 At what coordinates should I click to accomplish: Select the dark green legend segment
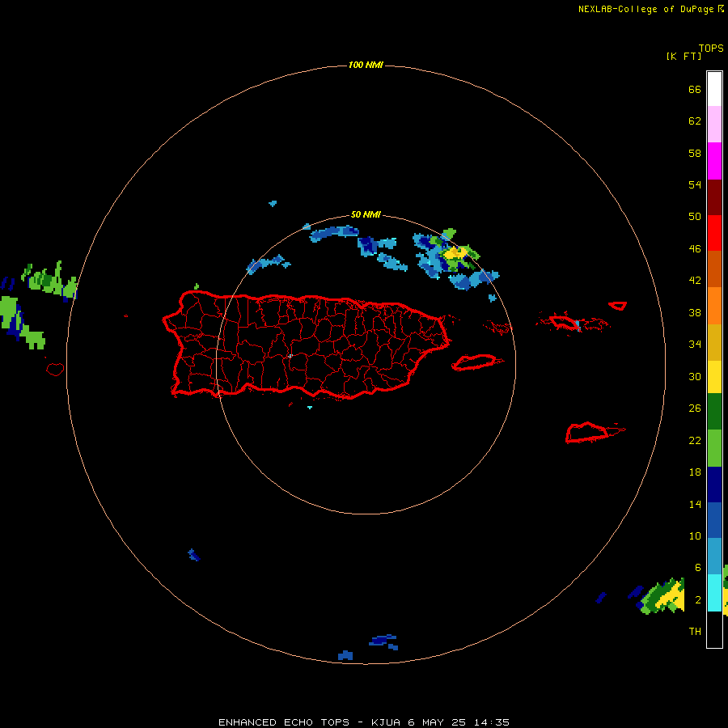pyautogui.click(x=714, y=412)
